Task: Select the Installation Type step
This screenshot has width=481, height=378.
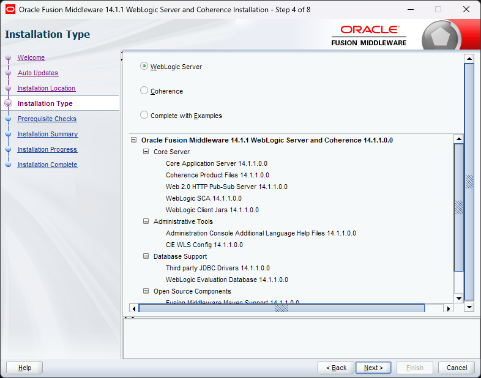Action: point(45,104)
